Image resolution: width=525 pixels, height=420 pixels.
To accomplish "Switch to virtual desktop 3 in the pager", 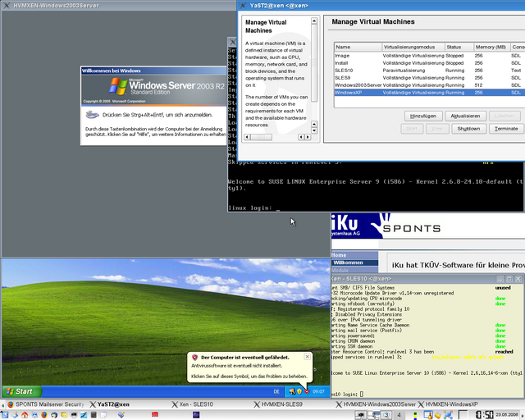I will point(386,415).
